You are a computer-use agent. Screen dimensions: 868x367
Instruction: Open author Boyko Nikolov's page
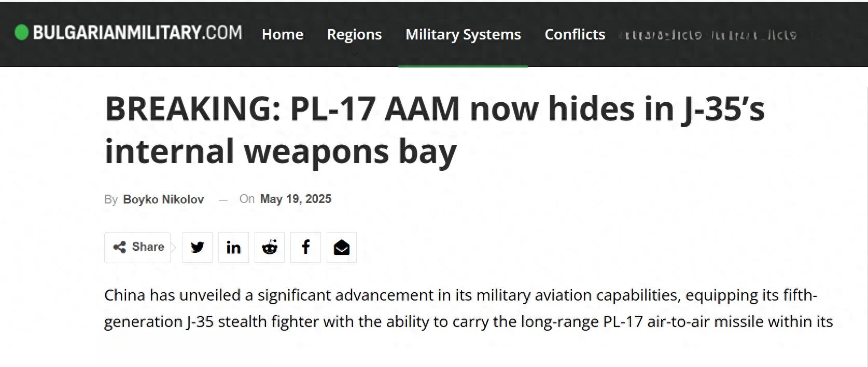163,199
